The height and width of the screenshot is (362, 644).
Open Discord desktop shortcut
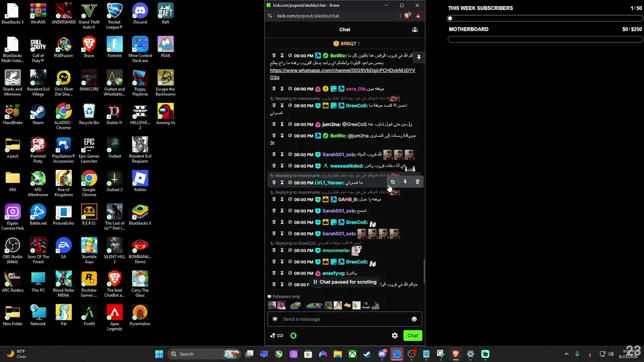[x=140, y=14]
